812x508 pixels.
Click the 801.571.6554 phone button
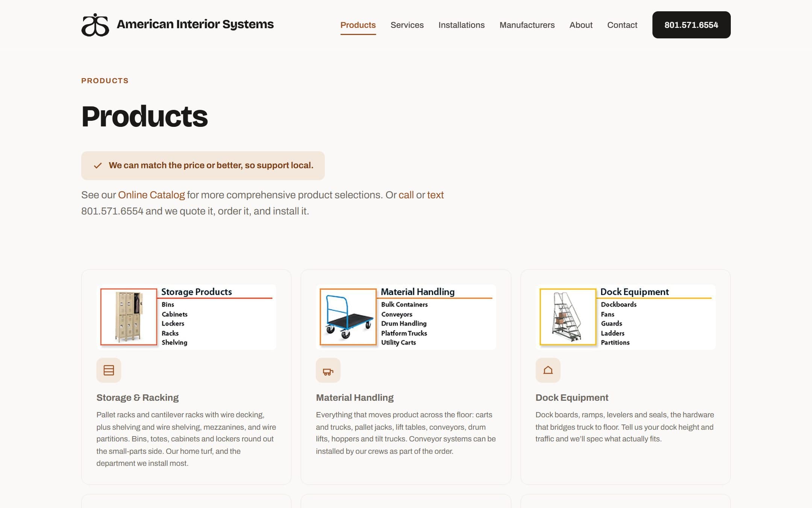pos(691,25)
